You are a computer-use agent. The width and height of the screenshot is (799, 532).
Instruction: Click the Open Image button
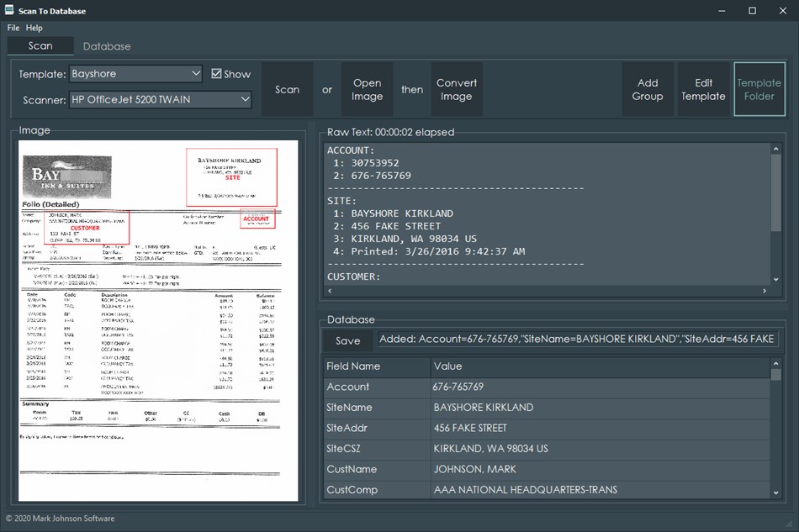point(367,90)
